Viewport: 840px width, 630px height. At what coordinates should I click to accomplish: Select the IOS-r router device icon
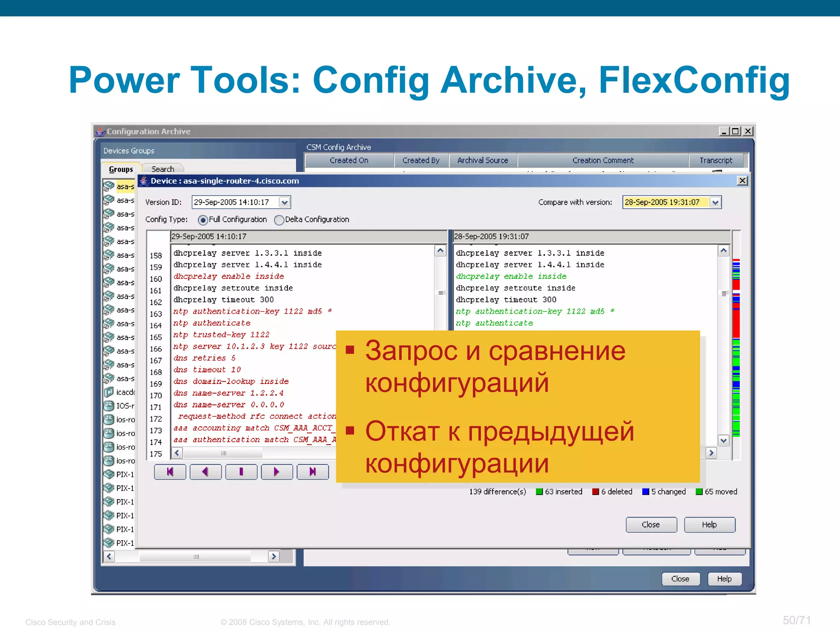(109, 406)
